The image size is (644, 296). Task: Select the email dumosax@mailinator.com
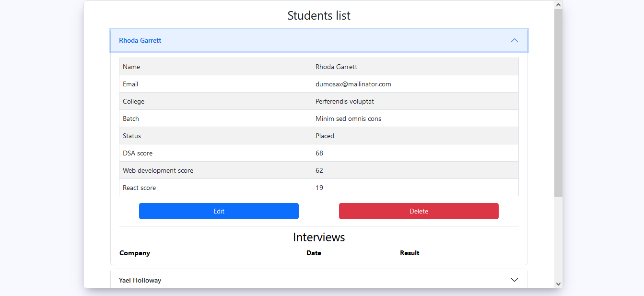(353, 84)
